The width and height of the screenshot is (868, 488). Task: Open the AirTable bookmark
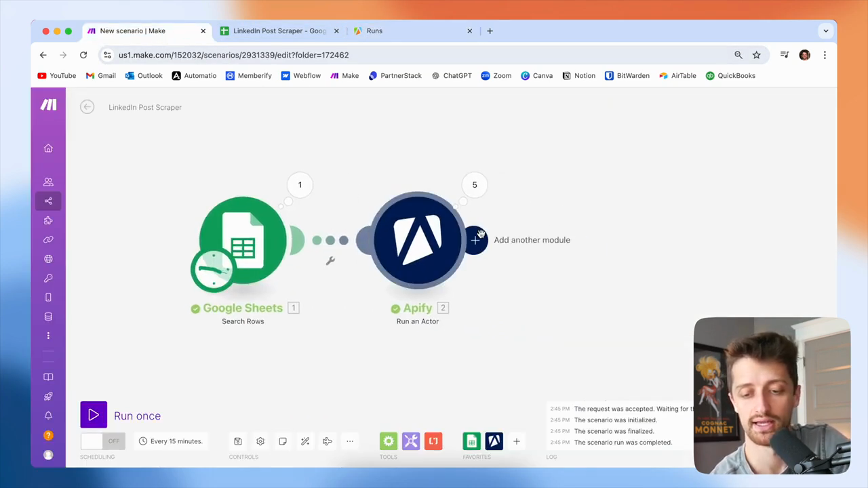click(x=677, y=76)
